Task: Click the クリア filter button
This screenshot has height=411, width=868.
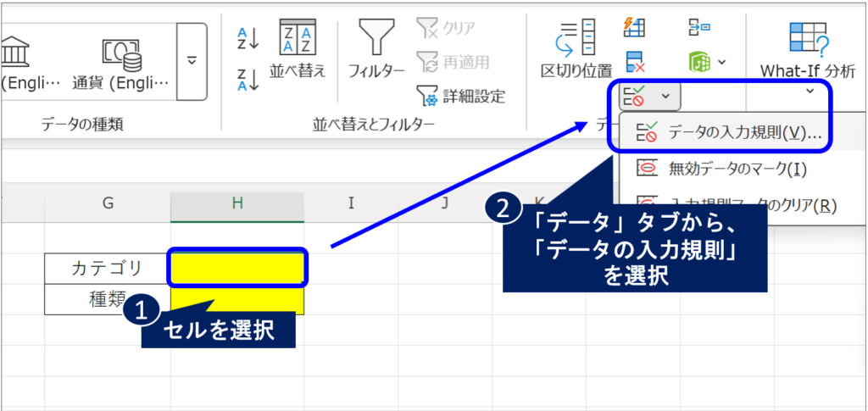Action: point(447,29)
